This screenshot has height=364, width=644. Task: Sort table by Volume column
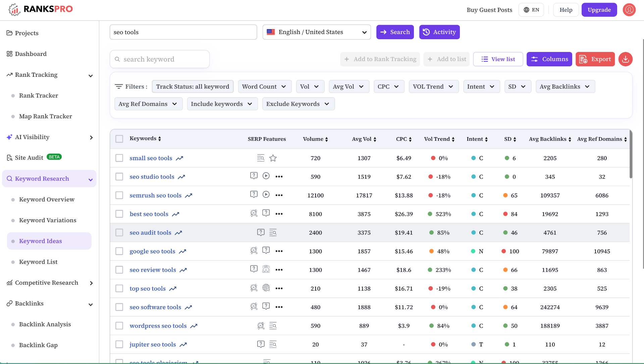327,139
